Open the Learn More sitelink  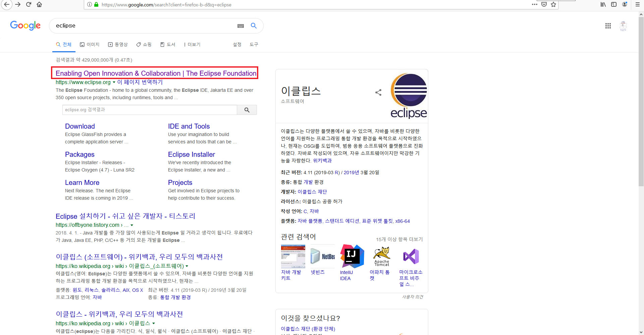coord(82,183)
